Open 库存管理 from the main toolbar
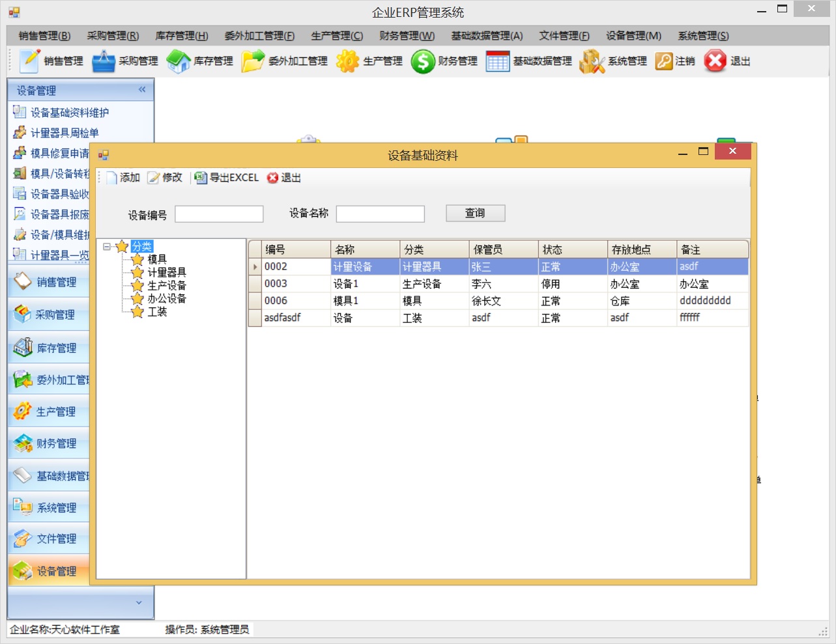The image size is (836, 644). (x=178, y=61)
